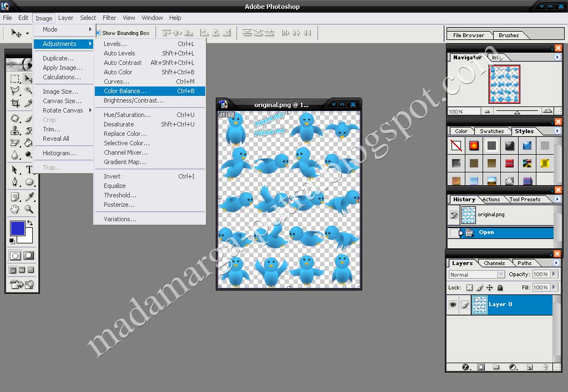Set history brush source for original.png
The image size is (568, 392).
[x=454, y=215]
